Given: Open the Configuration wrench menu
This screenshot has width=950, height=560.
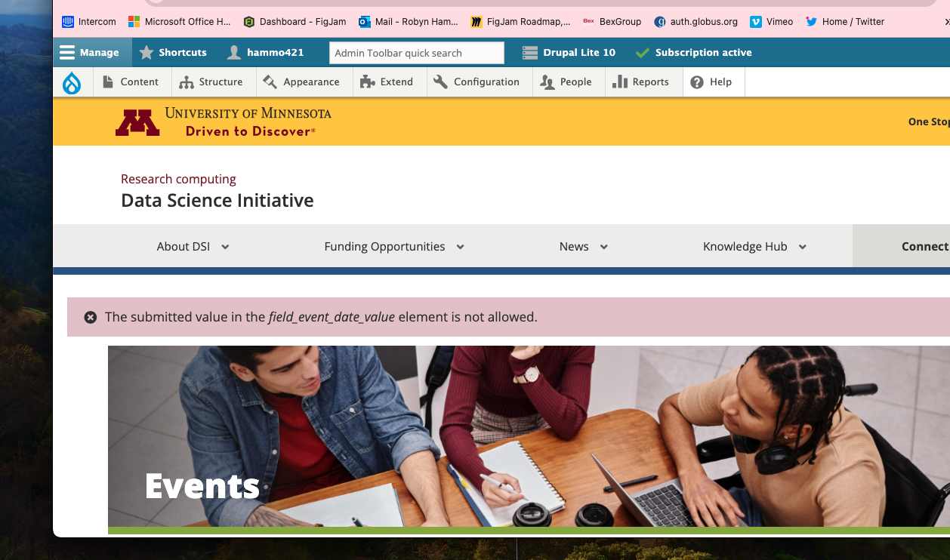Looking at the screenshot, I should 477,82.
